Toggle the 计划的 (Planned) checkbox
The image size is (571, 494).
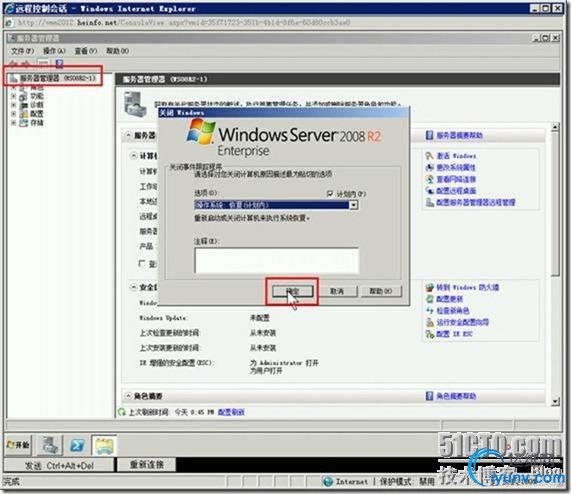click(330, 194)
